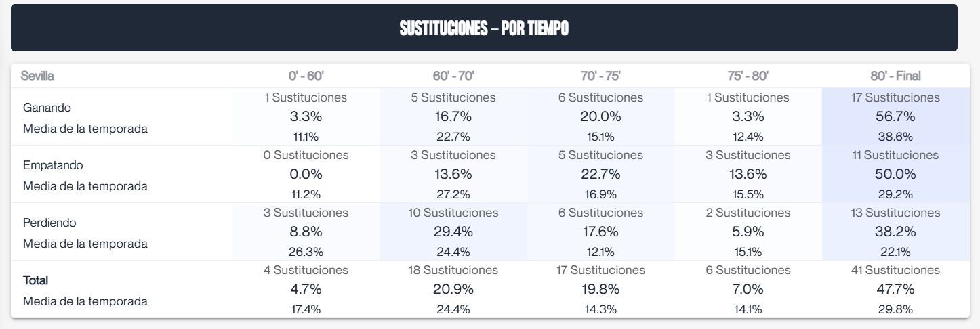This screenshot has height=329, width=980.
Task: Click the 26.3% season average value
Action: click(306, 252)
